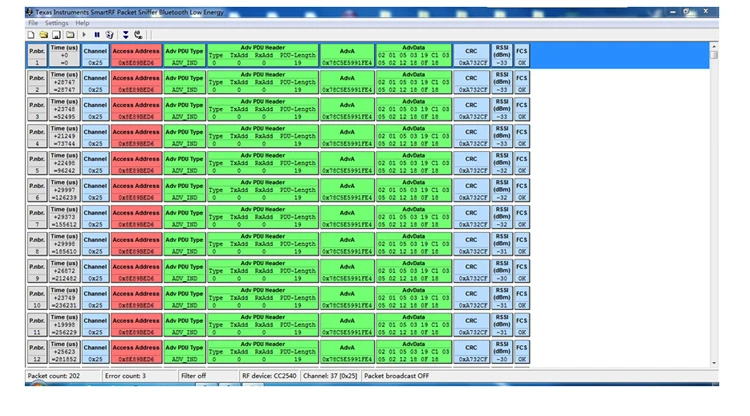Click the AdvData cell of packet 11
Viewport: 750px width, 416px height.
pos(414,325)
